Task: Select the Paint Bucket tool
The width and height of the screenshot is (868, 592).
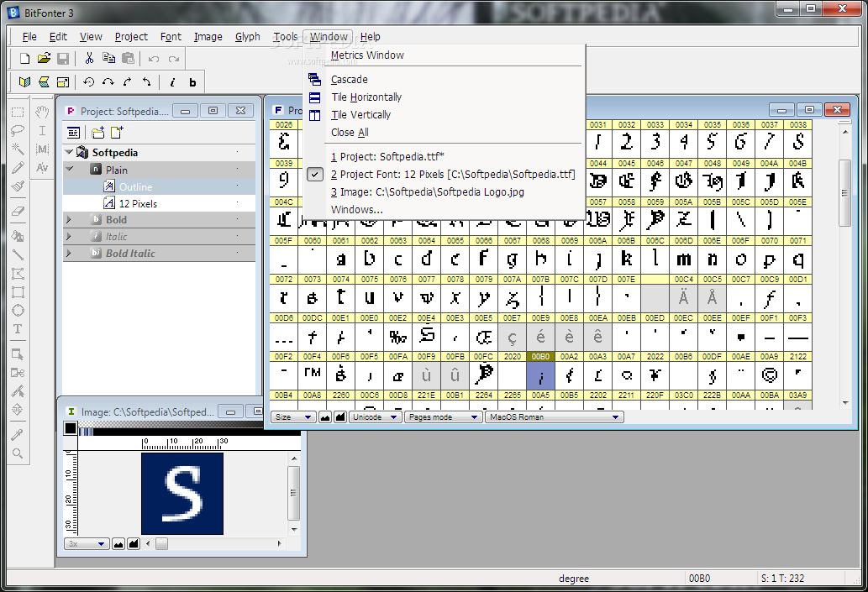Action: click(18, 236)
